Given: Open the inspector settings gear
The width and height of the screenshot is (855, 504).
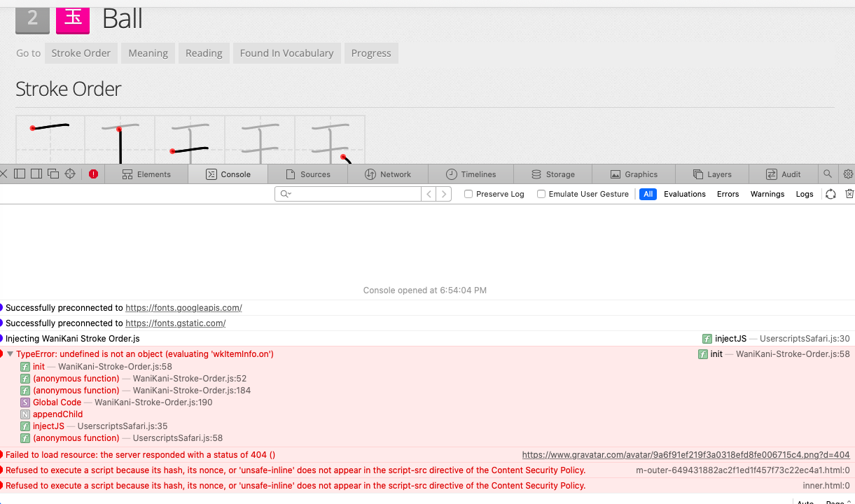Looking at the screenshot, I should pyautogui.click(x=848, y=174).
